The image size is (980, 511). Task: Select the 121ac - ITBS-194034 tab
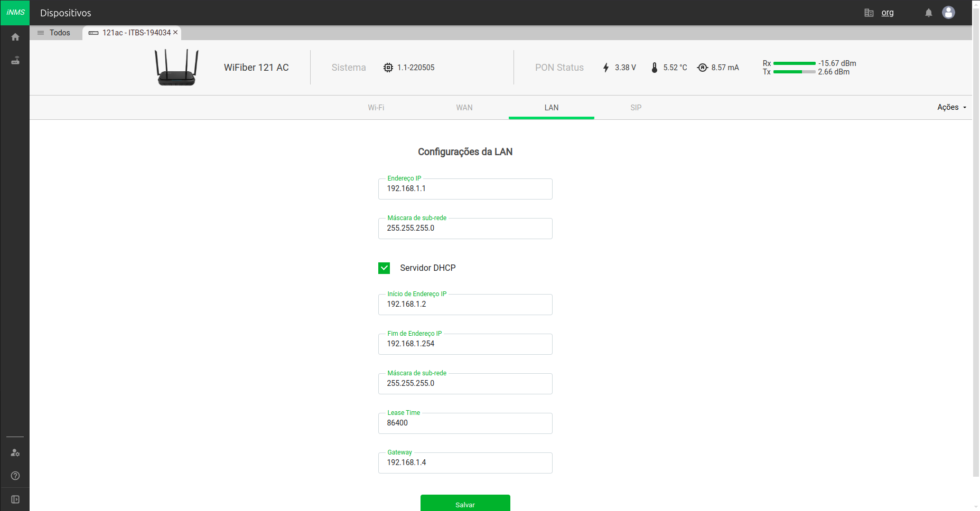click(x=132, y=33)
